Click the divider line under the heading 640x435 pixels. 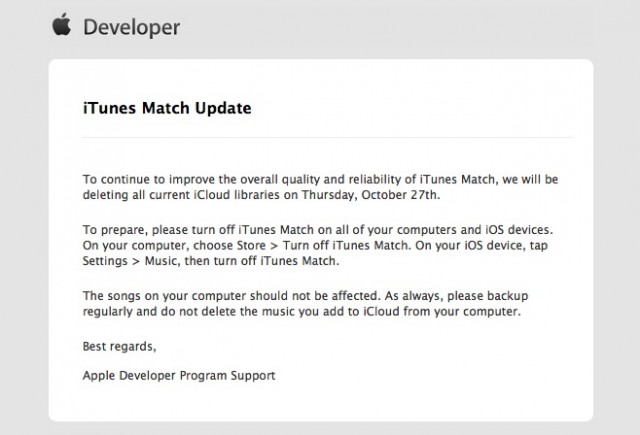320,137
